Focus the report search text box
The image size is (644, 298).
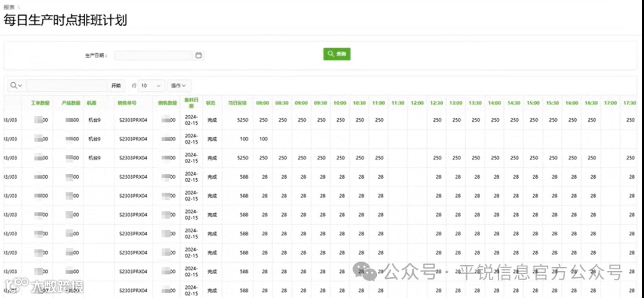coord(67,85)
